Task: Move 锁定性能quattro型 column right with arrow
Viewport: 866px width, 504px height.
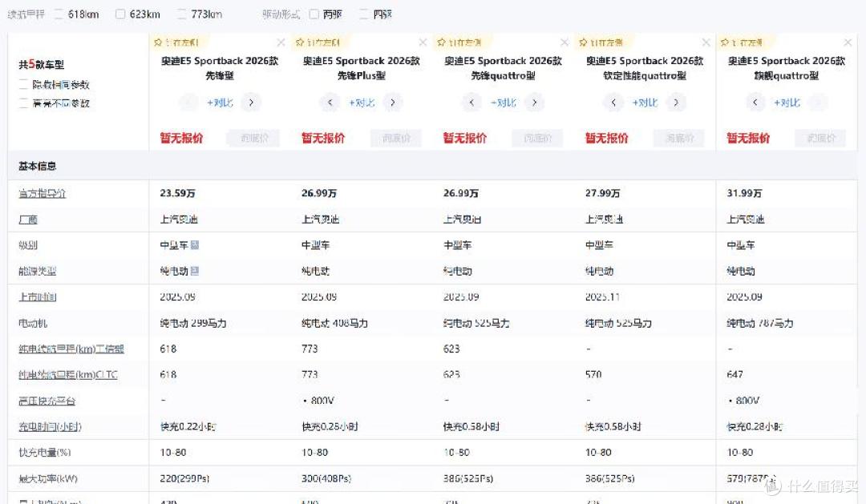Action: 676,102
